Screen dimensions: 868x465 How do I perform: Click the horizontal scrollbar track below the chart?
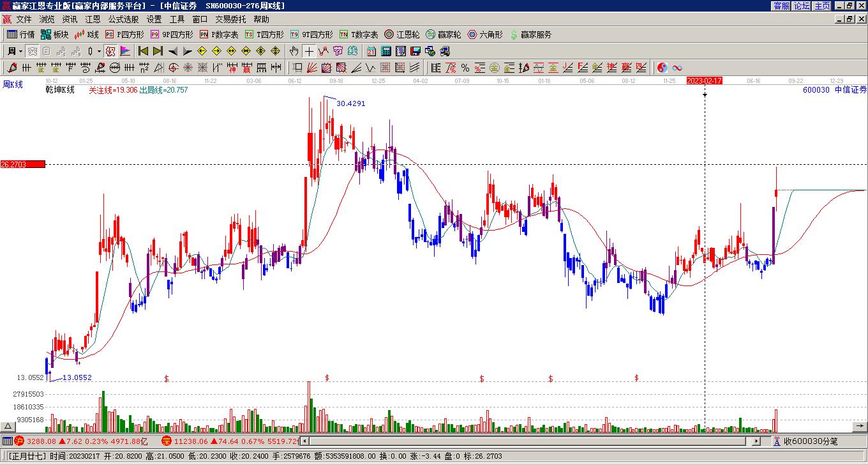point(523,441)
